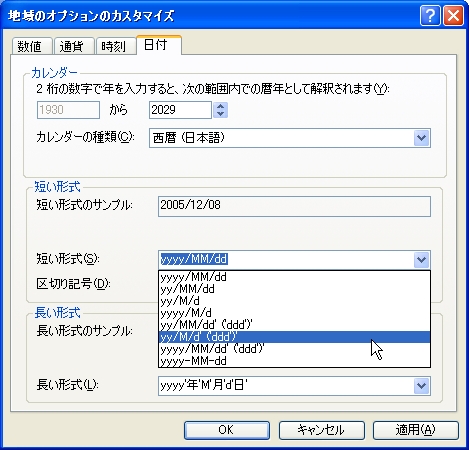Image resolution: width=469 pixels, height=450 pixels.
Task: Select the yy/M/d format option
Action: point(294,301)
